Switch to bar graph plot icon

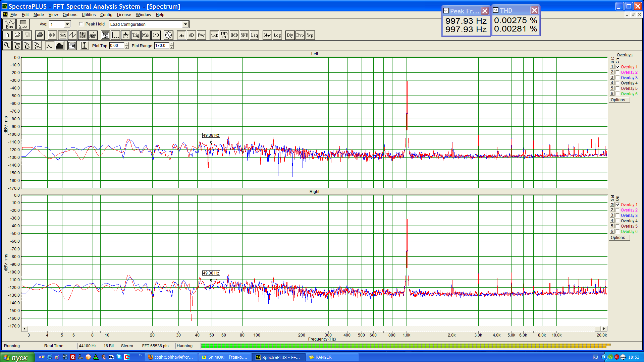[x=60, y=46]
